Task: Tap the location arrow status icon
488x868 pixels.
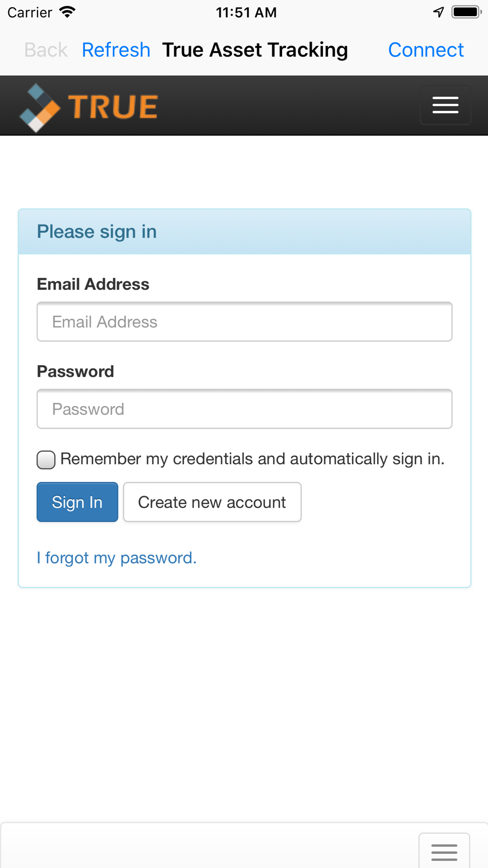Action: (x=438, y=12)
